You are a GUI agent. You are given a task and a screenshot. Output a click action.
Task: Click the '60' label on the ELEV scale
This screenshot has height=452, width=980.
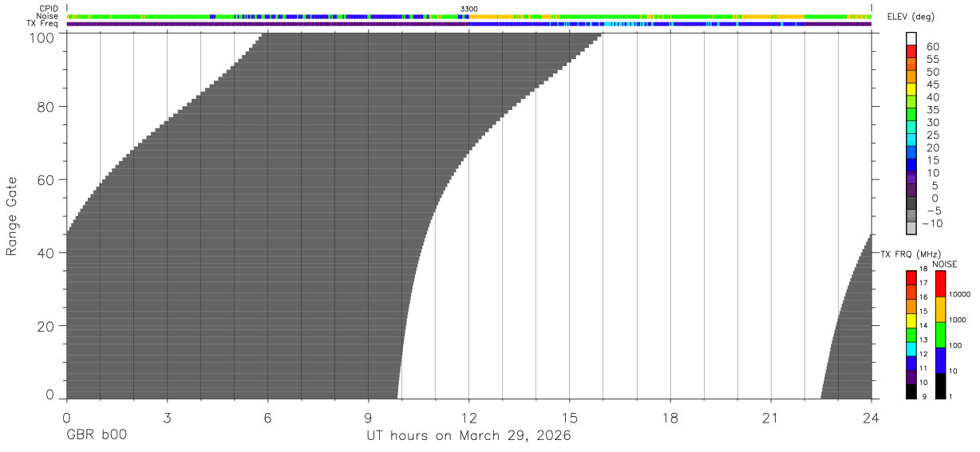point(933,47)
